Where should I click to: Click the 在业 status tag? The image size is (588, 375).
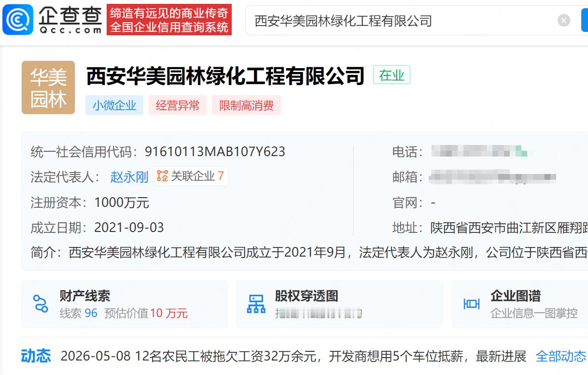pyautogui.click(x=392, y=75)
